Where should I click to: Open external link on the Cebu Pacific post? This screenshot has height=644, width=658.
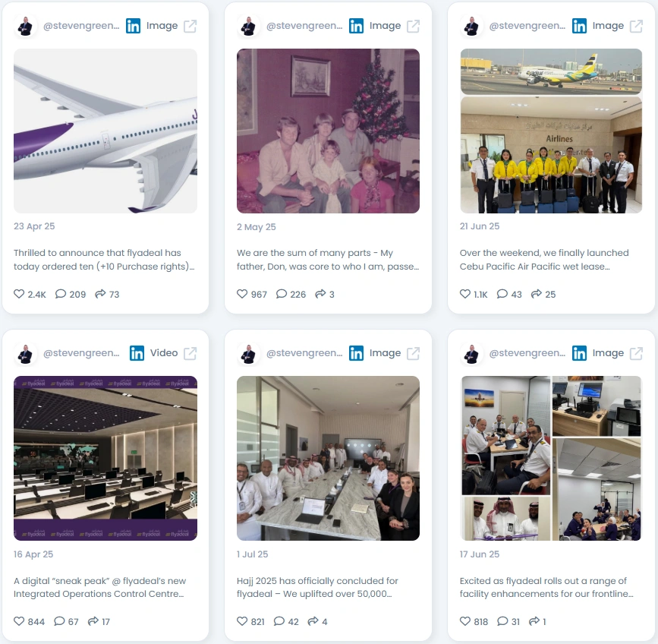(x=636, y=26)
